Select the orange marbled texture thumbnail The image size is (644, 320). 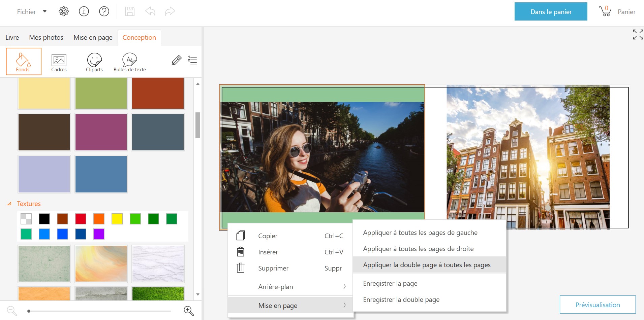click(101, 263)
